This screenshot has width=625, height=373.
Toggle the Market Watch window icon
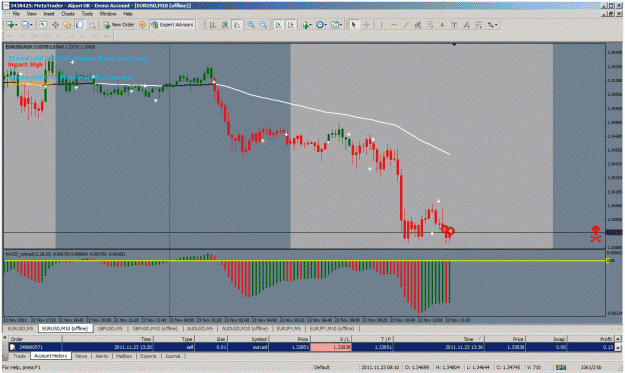(43, 25)
